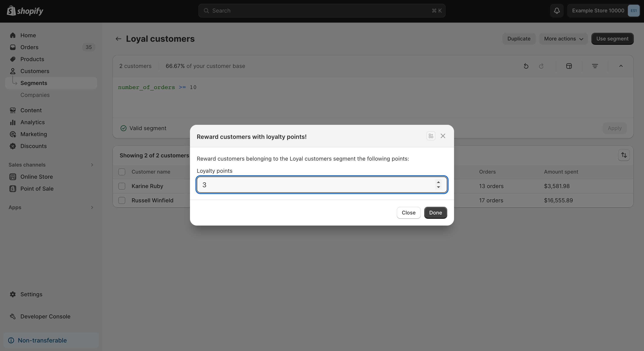Select the Russell Winfield checkbox
The height and width of the screenshot is (351, 644).
[122, 200]
